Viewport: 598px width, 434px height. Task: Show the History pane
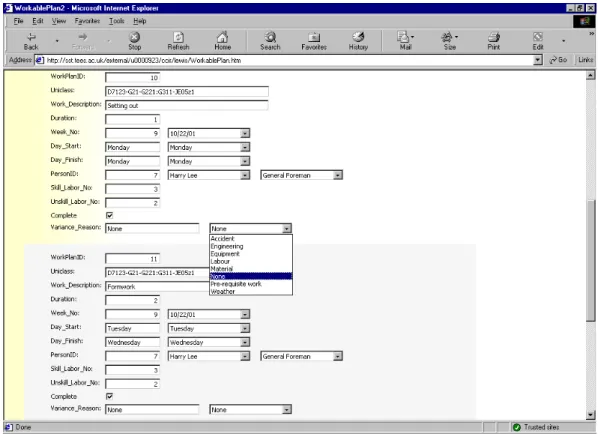coord(358,41)
